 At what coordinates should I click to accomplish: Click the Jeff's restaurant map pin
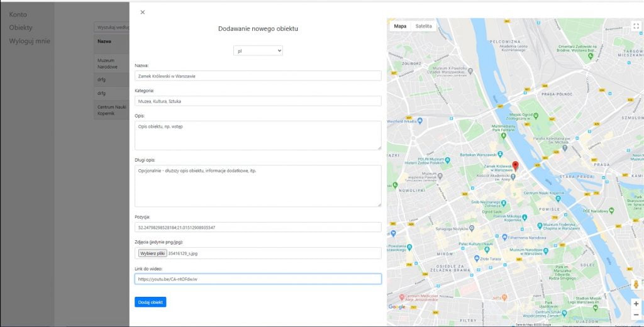coord(504,297)
